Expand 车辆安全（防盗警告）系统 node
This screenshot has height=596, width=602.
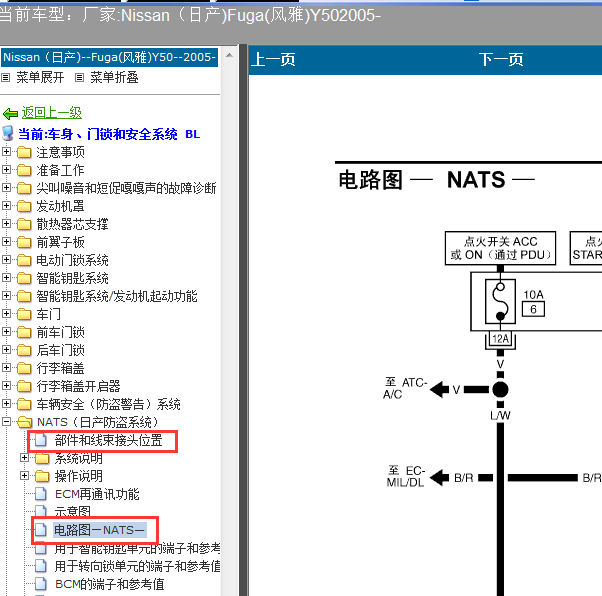coord(6,403)
